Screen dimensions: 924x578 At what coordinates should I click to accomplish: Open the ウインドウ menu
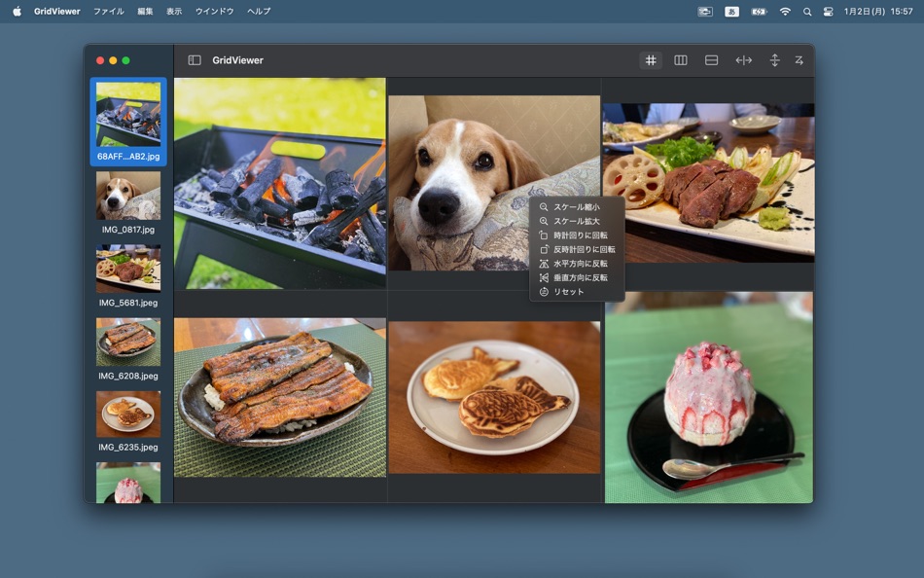[215, 12]
